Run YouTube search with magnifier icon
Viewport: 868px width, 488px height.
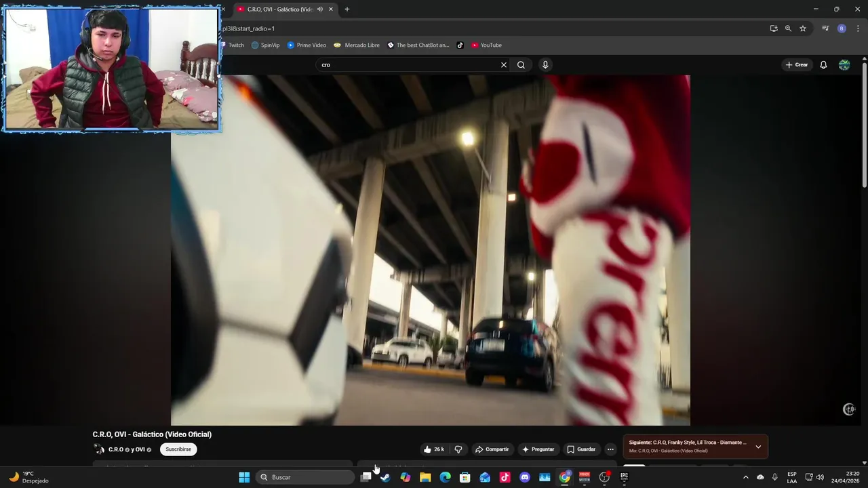click(521, 65)
